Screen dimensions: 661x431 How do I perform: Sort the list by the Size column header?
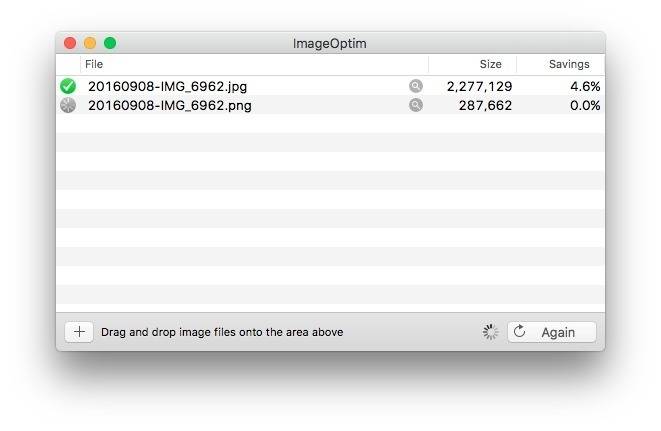[473, 64]
